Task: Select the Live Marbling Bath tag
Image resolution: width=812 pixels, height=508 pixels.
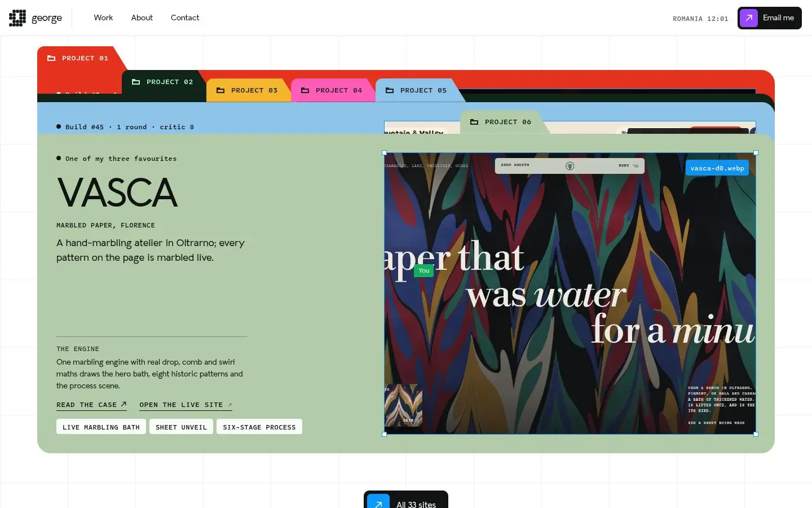Action: (x=101, y=427)
